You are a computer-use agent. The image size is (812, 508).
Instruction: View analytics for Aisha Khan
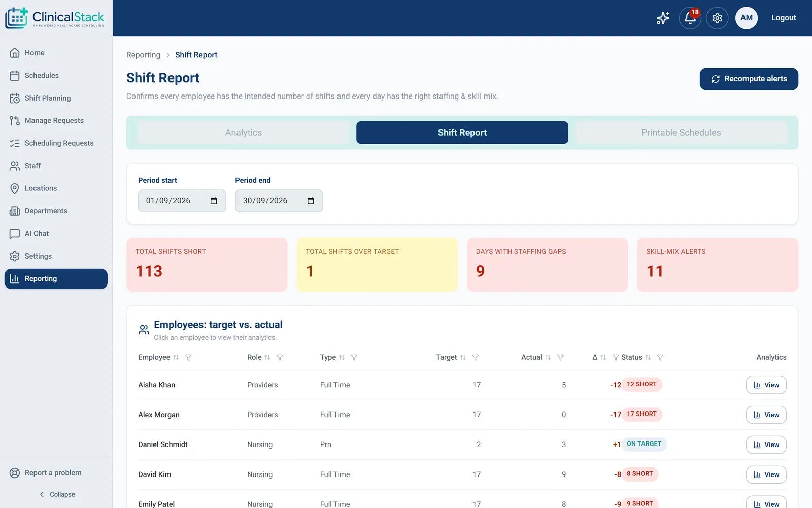[766, 385]
